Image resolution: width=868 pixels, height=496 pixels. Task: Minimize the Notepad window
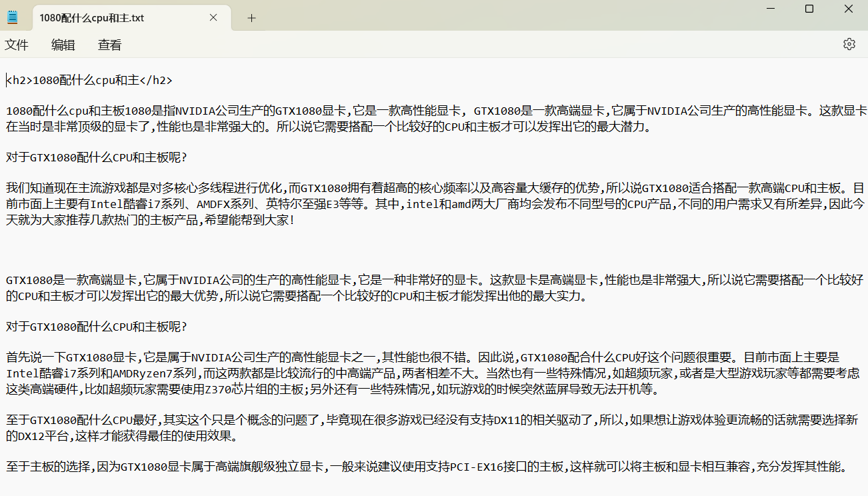pos(769,9)
